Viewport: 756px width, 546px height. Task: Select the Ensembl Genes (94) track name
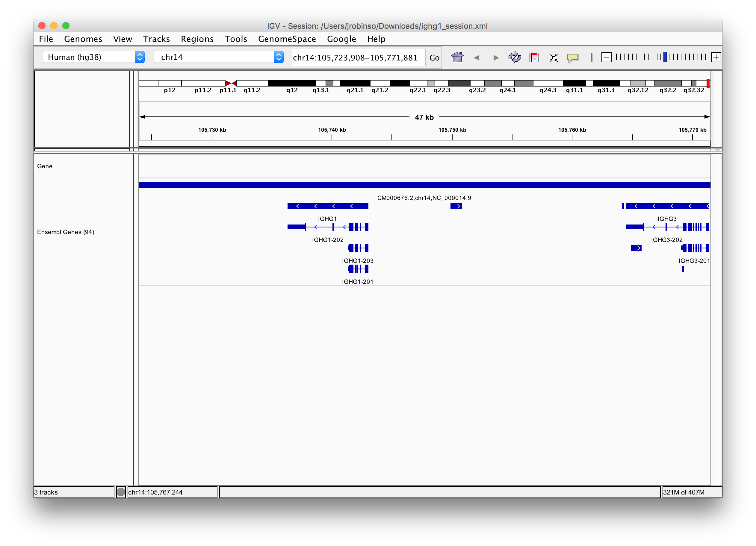(66, 232)
